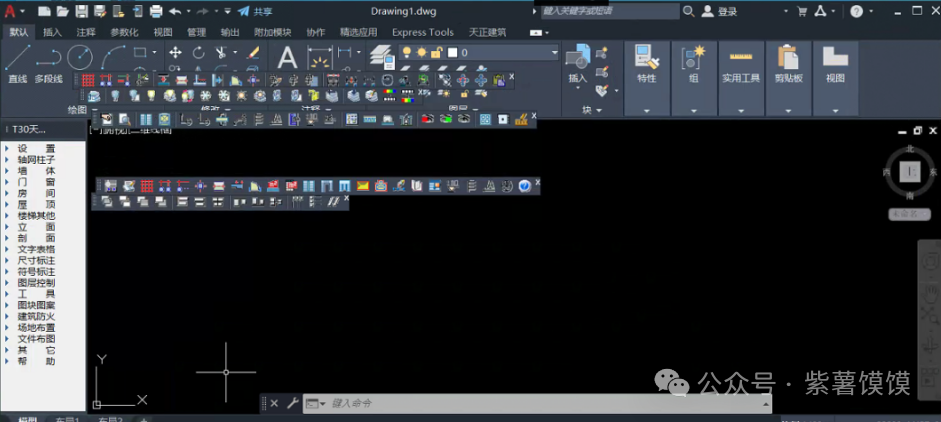Click the Print (plot) icon in quick access toolbar
Viewport: 941px width, 422px height.
[x=156, y=12]
